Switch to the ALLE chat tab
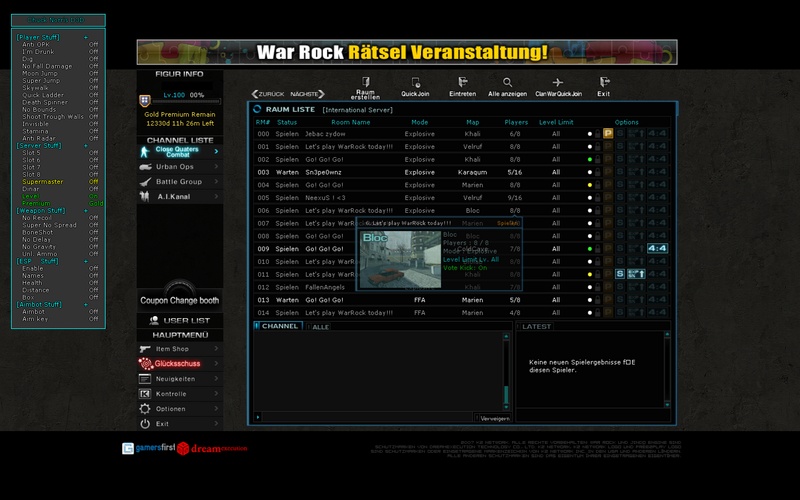This screenshot has height=500, width=800. tap(318, 327)
